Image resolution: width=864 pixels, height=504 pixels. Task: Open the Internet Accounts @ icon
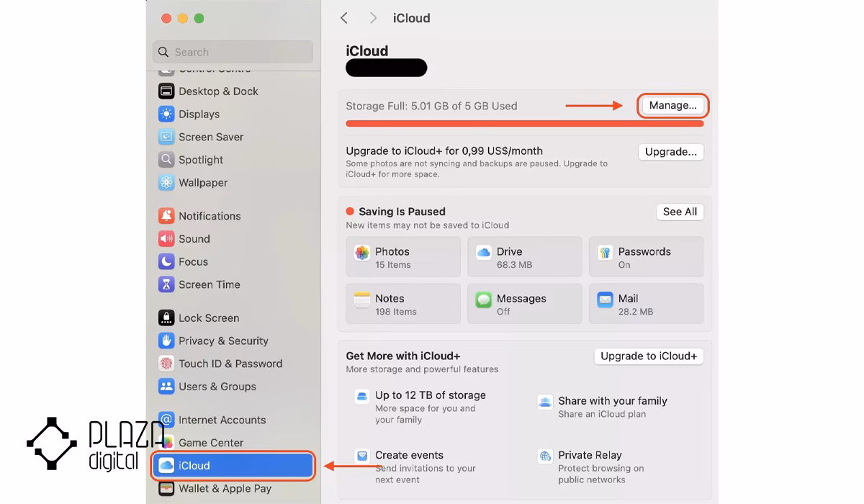point(166,420)
